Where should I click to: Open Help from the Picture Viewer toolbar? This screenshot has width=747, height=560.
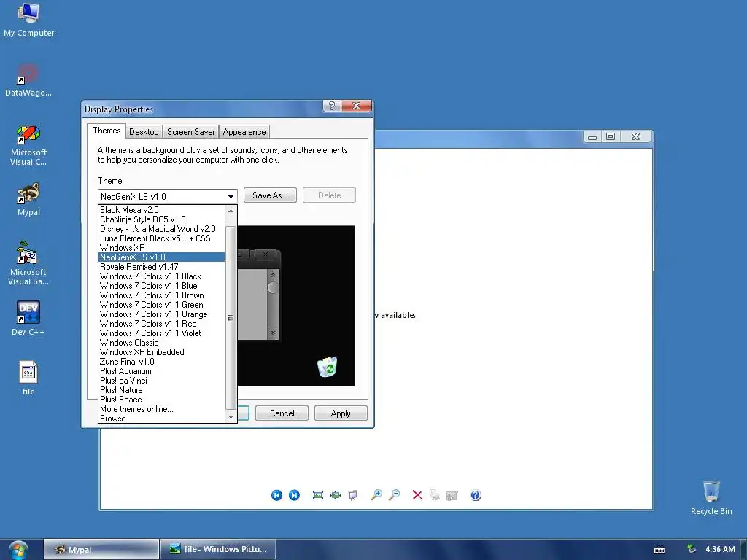476,495
